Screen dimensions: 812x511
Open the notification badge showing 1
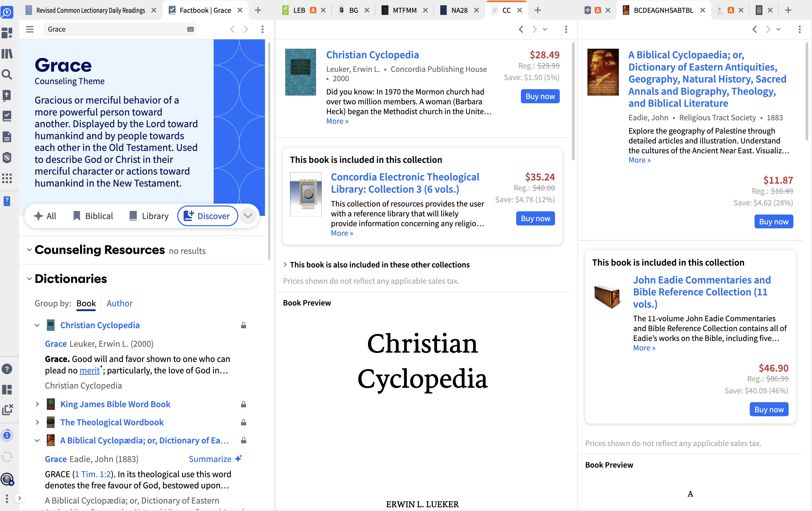7,435
